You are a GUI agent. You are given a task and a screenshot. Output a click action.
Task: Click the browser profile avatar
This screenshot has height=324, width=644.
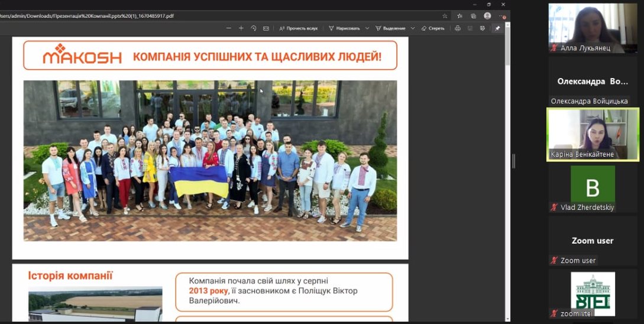[487, 16]
